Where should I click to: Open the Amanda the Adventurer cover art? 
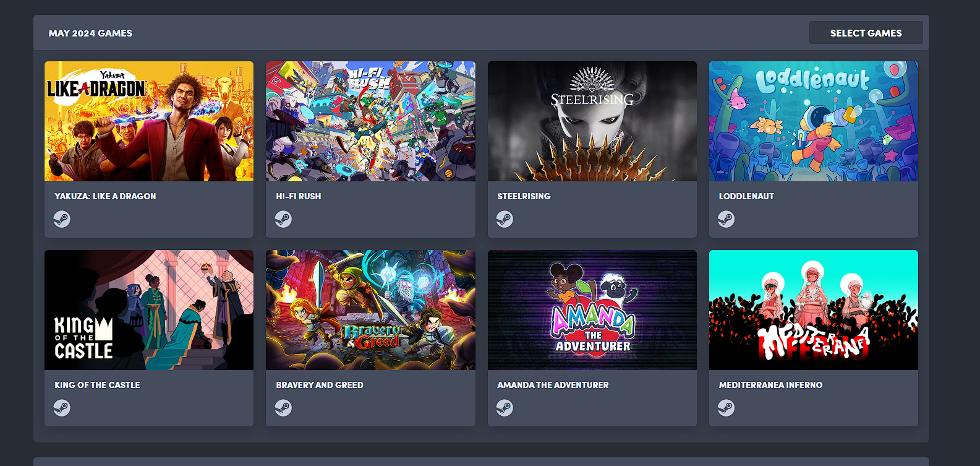[592, 310]
